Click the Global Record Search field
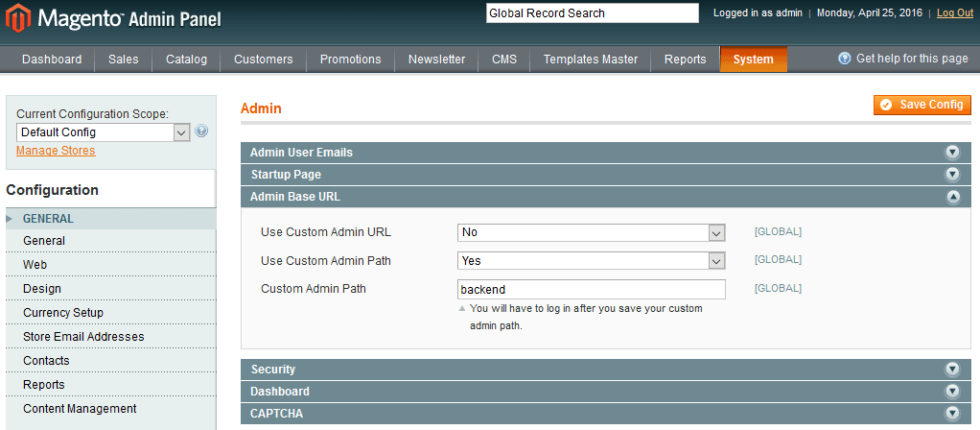Viewport: 980px width, 430px height. (593, 13)
